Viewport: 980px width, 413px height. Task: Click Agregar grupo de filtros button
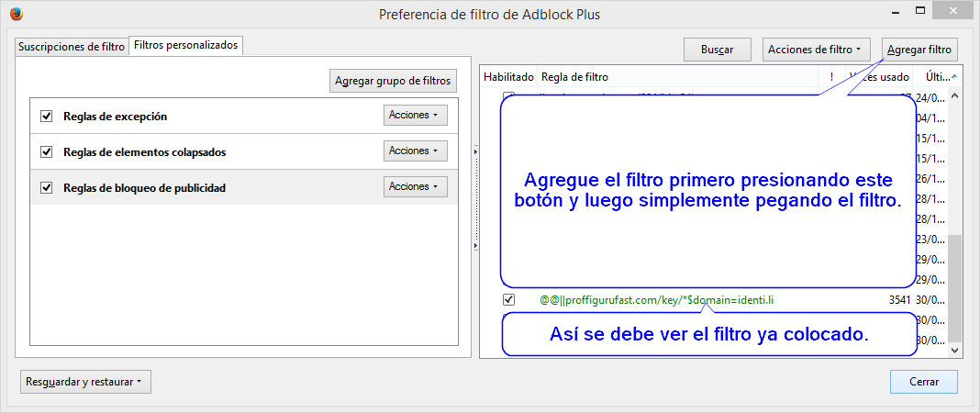tap(393, 81)
